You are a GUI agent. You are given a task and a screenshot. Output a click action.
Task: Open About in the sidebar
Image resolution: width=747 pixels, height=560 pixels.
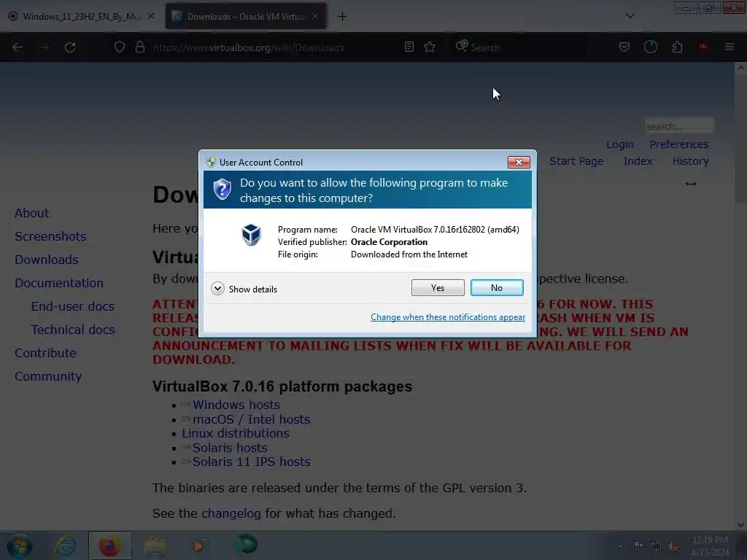click(x=31, y=213)
